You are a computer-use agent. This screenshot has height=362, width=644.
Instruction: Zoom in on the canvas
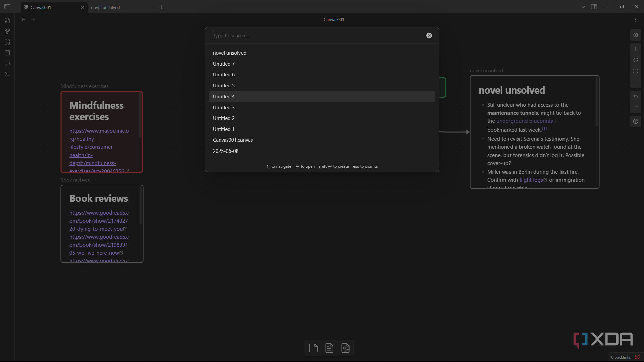[x=636, y=49]
